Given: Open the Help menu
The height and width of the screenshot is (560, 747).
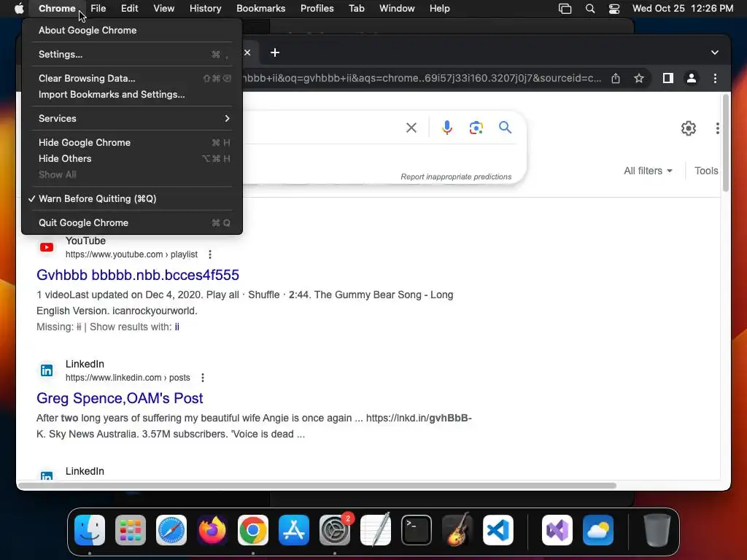Looking at the screenshot, I should 439,9.
